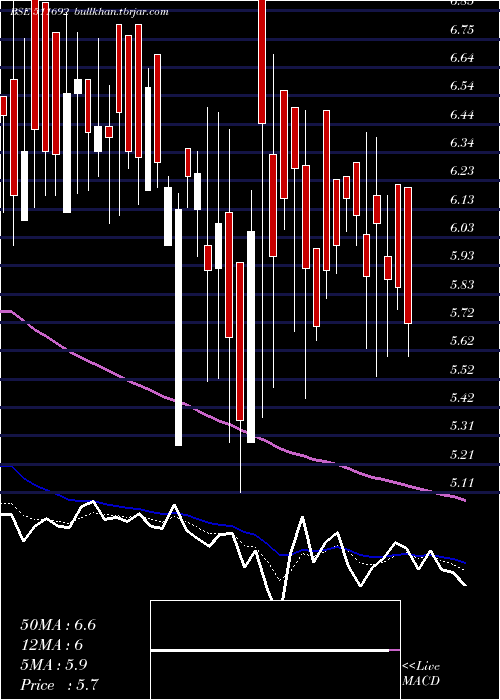The height and width of the screenshot is (700, 500).
Task: Select the 5MA : 5.9 readout
Action: (x=54, y=665)
